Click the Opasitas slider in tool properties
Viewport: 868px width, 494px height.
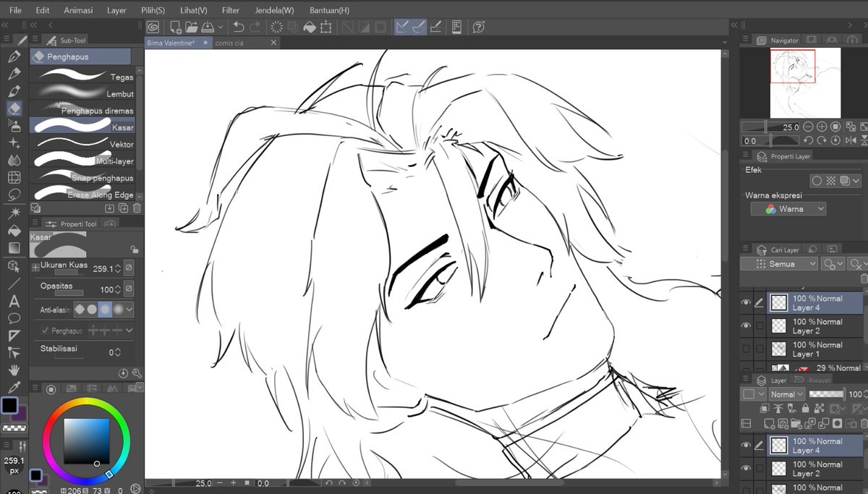pos(69,293)
